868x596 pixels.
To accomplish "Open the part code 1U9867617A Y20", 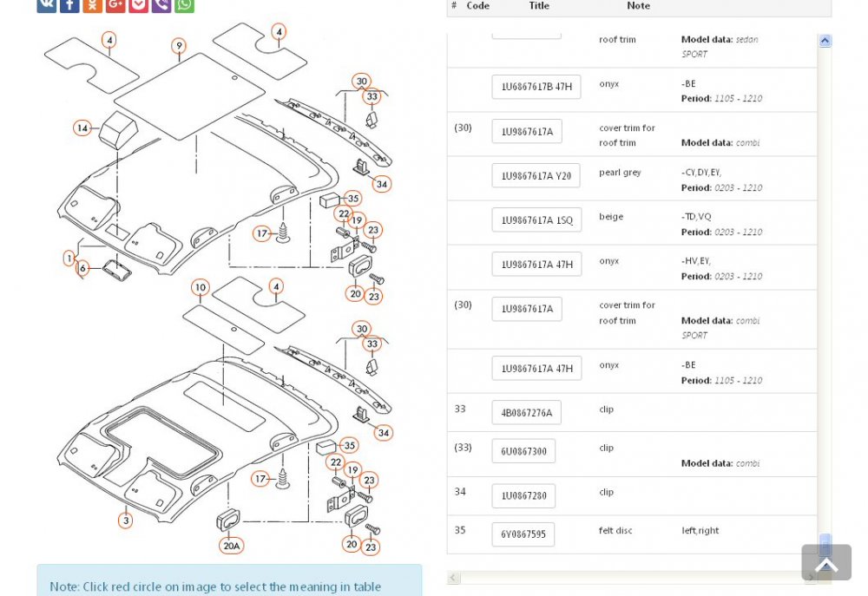I will (536, 176).
